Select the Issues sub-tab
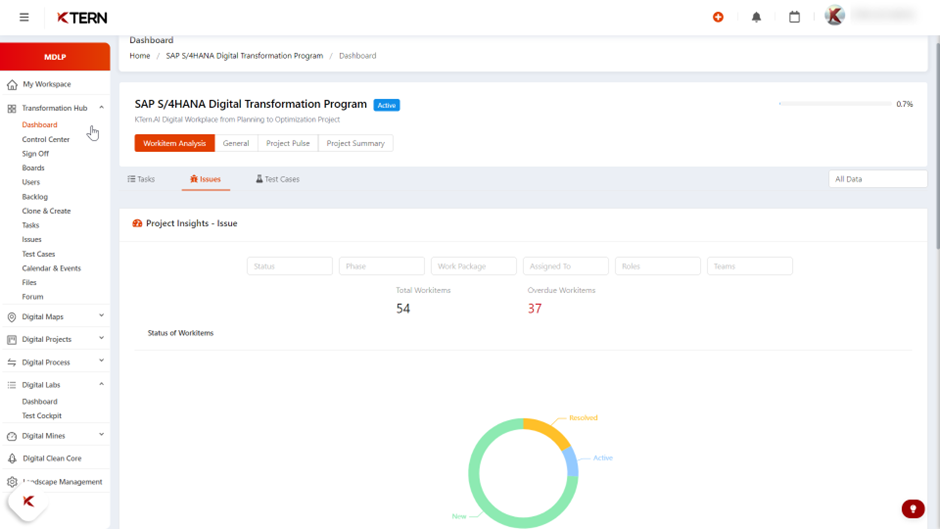The height and width of the screenshot is (529, 940). point(206,179)
